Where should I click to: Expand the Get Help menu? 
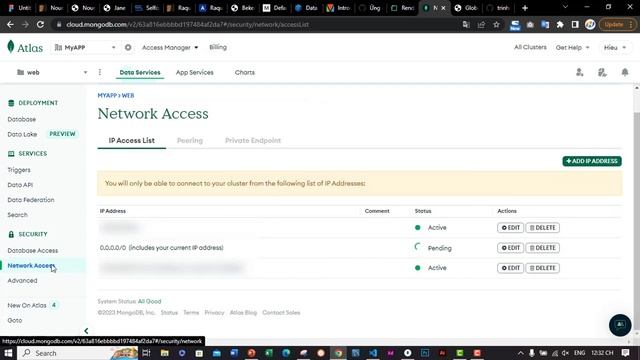pos(572,47)
